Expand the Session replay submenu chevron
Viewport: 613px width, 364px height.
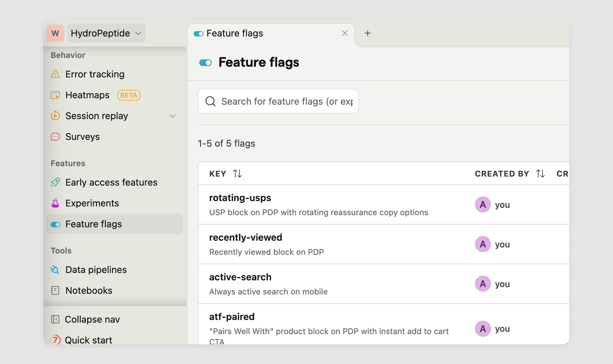tap(173, 116)
